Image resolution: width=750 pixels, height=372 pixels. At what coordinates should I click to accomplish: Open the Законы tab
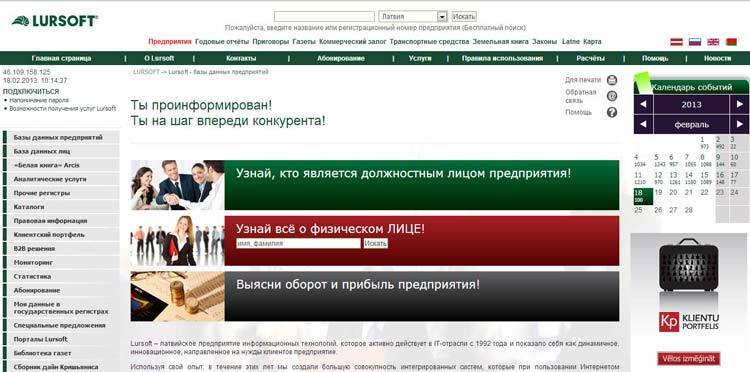click(x=544, y=42)
